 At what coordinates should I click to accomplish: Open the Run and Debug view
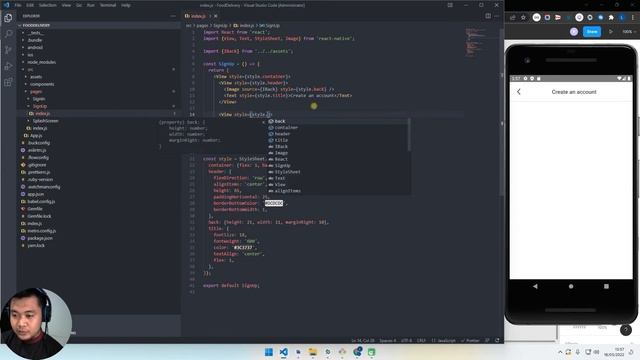point(8,66)
